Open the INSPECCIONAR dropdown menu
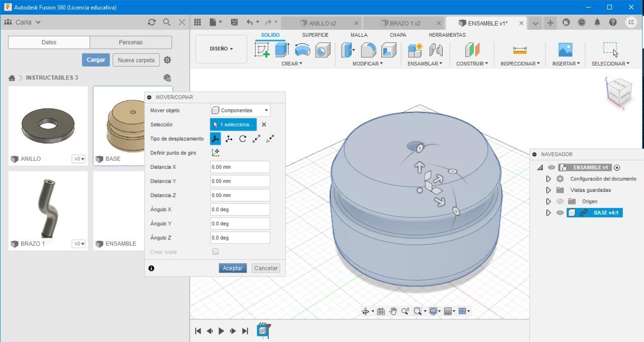This screenshot has height=342, width=644. 520,63
